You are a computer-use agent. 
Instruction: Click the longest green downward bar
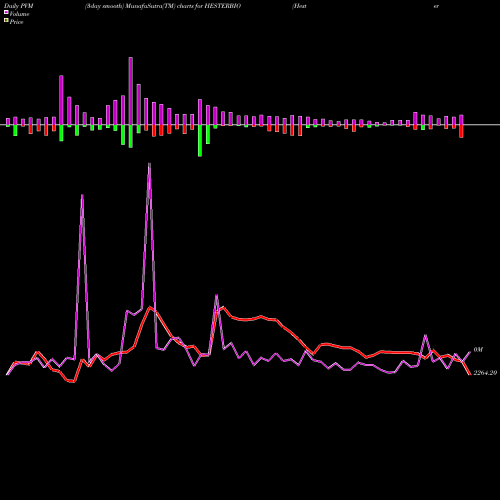click(x=200, y=140)
